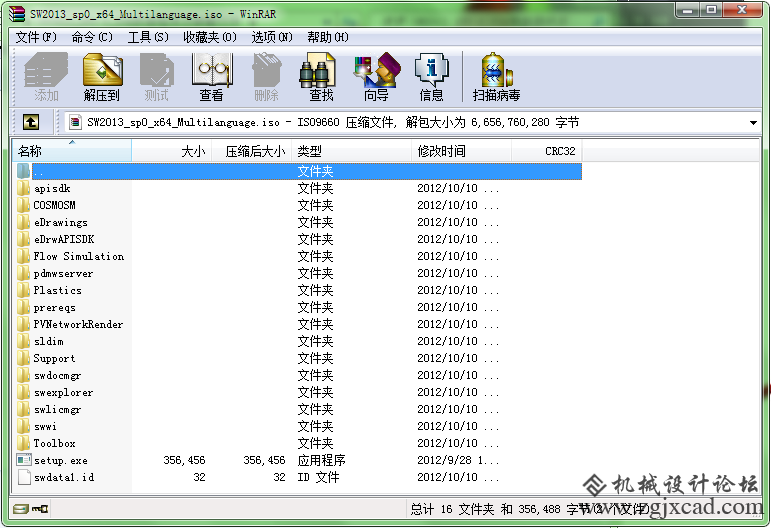Select the setup.exe application icon

click(x=24, y=460)
